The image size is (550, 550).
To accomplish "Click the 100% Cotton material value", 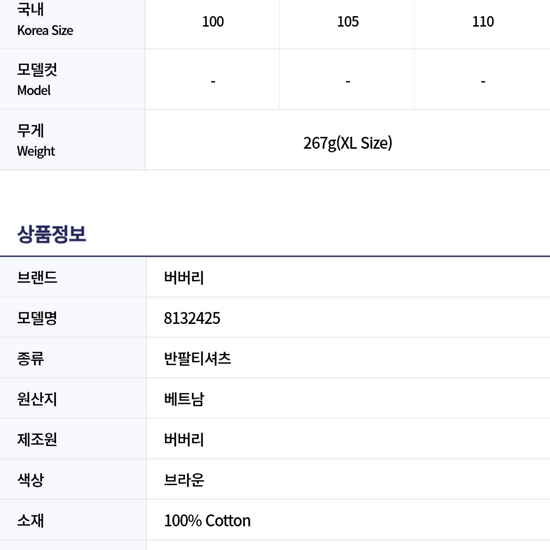I will point(207,521).
